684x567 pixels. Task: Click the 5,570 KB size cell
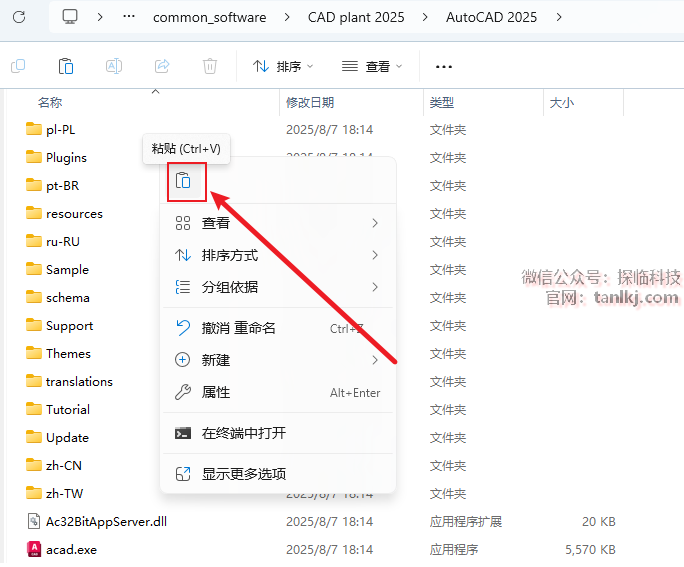[x=590, y=550]
